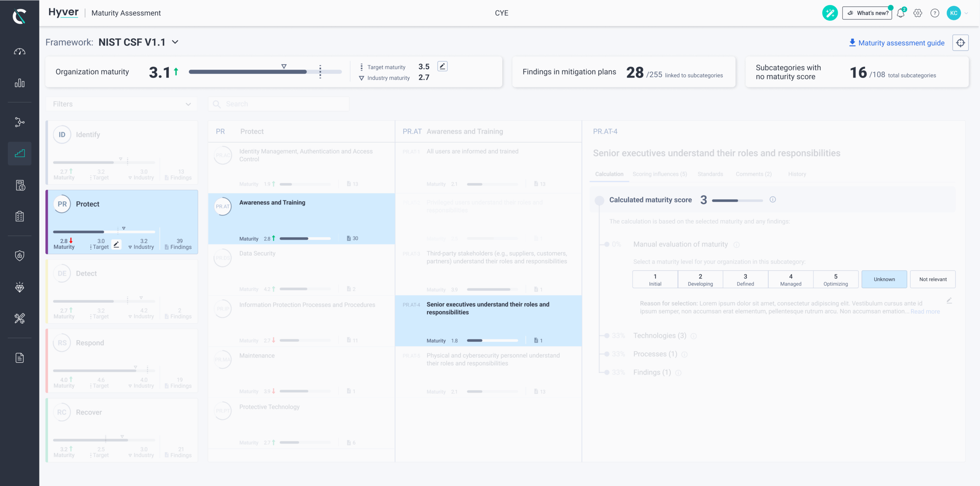The height and width of the screenshot is (486, 980).
Task: Click into the Search field
Action: (x=279, y=104)
